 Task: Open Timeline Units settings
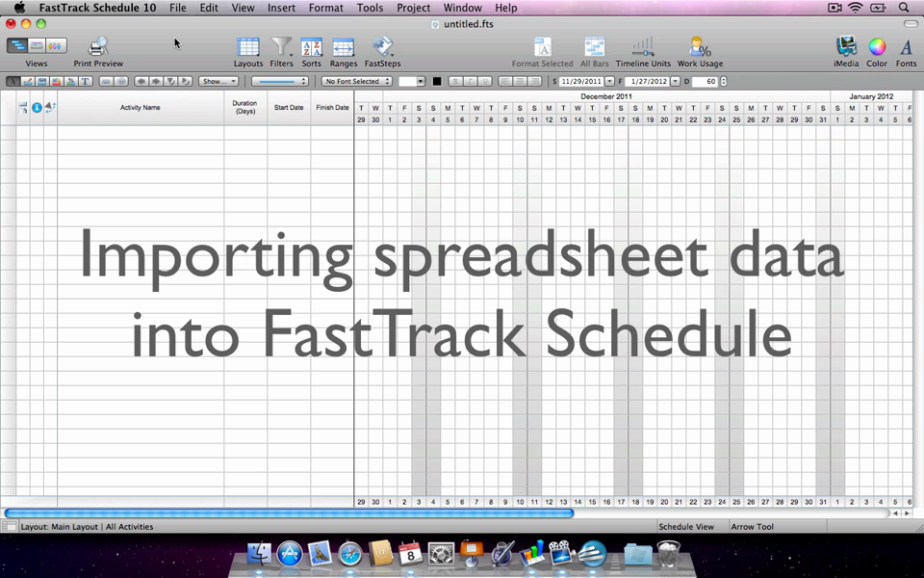tap(643, 52)
